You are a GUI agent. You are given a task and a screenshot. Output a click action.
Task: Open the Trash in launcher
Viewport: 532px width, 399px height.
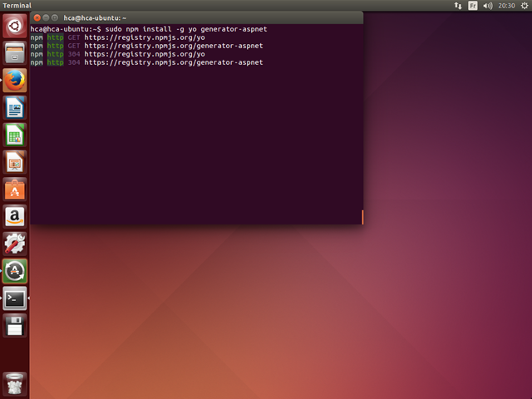pos(15,384)
